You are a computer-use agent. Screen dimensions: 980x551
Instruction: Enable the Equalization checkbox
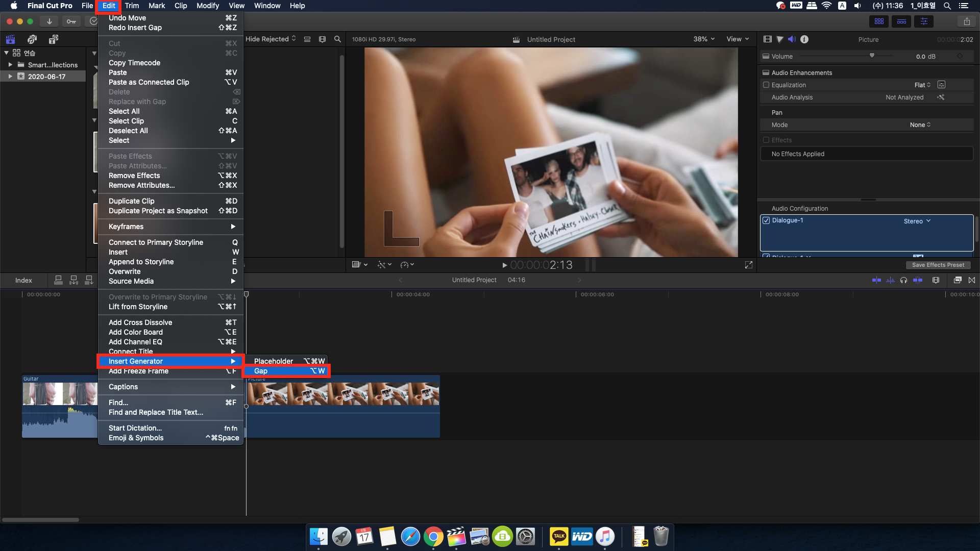click(766, 85)
